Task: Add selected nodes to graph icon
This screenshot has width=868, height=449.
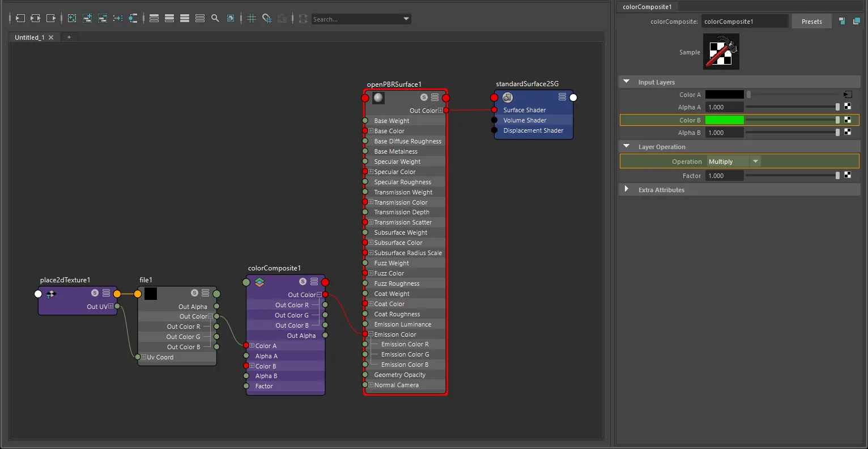Action: [87, 18]
